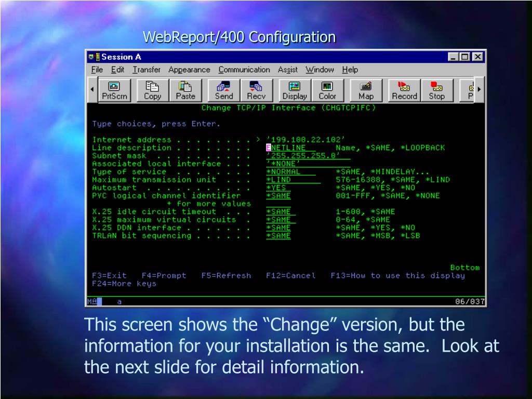
Task: Minimize the Session A window
Action: 453,57
